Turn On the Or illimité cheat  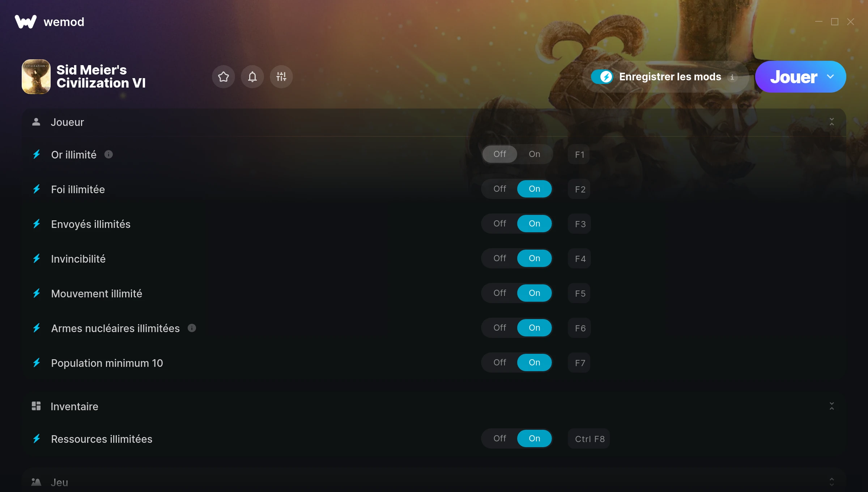tap(535, 154)
